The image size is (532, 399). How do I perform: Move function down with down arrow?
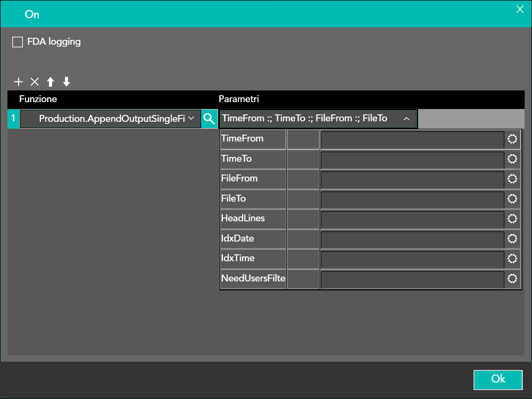[x=66, y=82]
